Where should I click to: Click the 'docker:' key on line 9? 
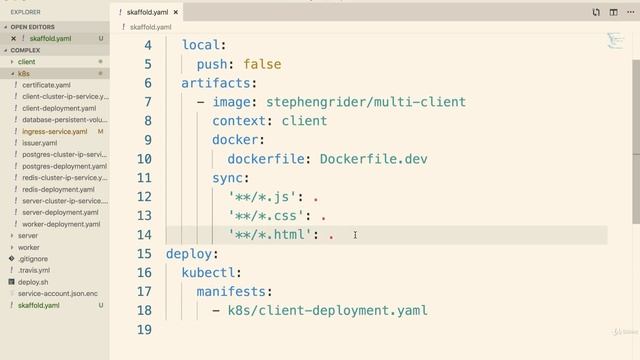[238, 140]
